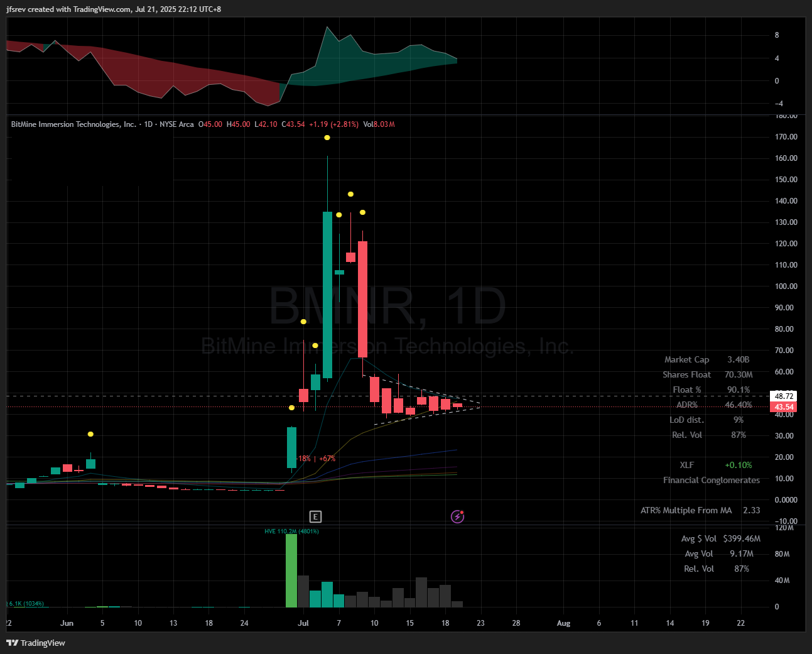Viewport: 812px width, 654px height.
Task: Click the earnings "E" marker icon
Action: click(315, 516)
